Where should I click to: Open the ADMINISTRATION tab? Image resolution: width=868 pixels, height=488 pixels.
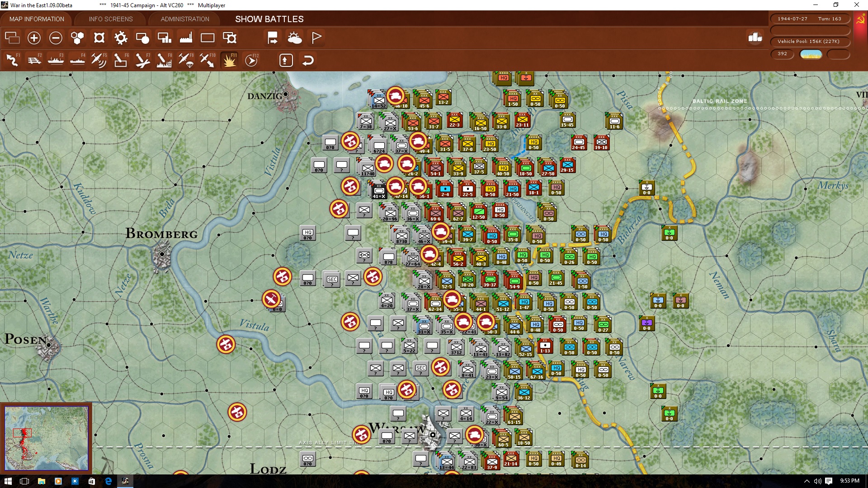[x=185, y=19]
